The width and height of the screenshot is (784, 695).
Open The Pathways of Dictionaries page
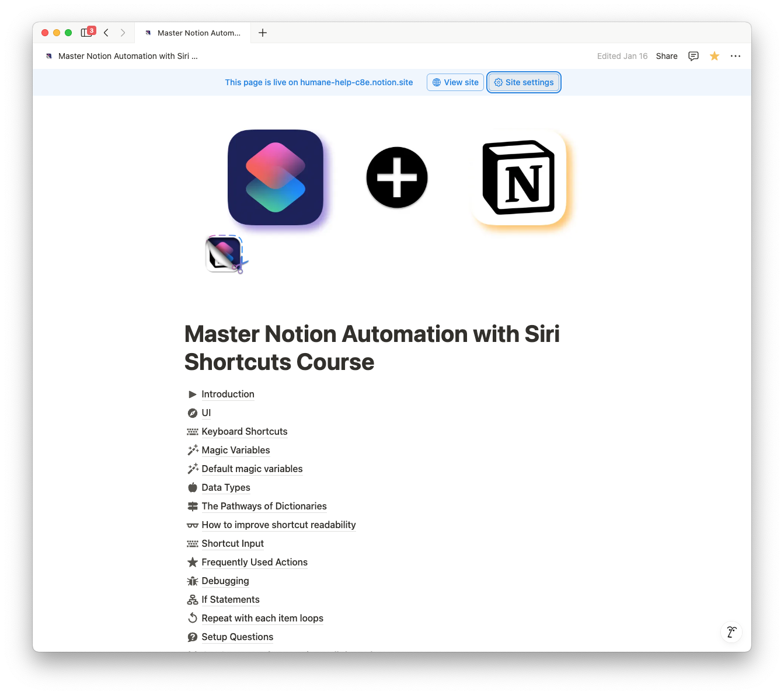pyautogui.click(x=264, y=507)
